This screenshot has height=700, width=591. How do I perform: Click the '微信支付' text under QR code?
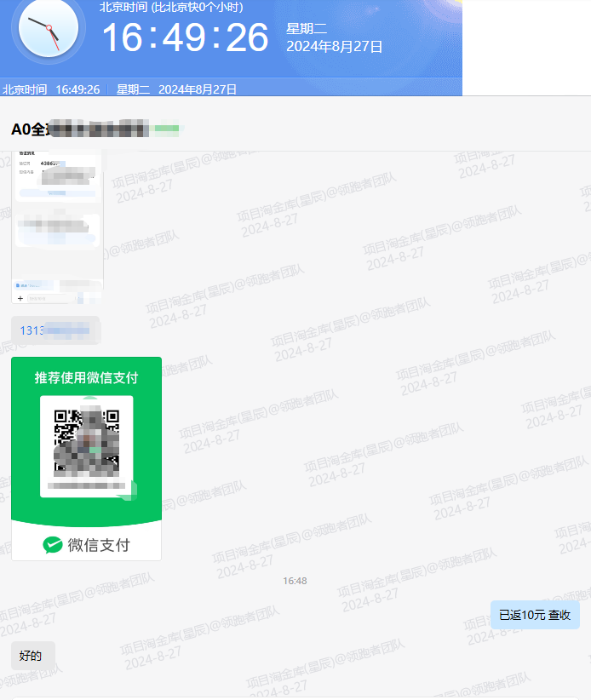coord(99,545)
